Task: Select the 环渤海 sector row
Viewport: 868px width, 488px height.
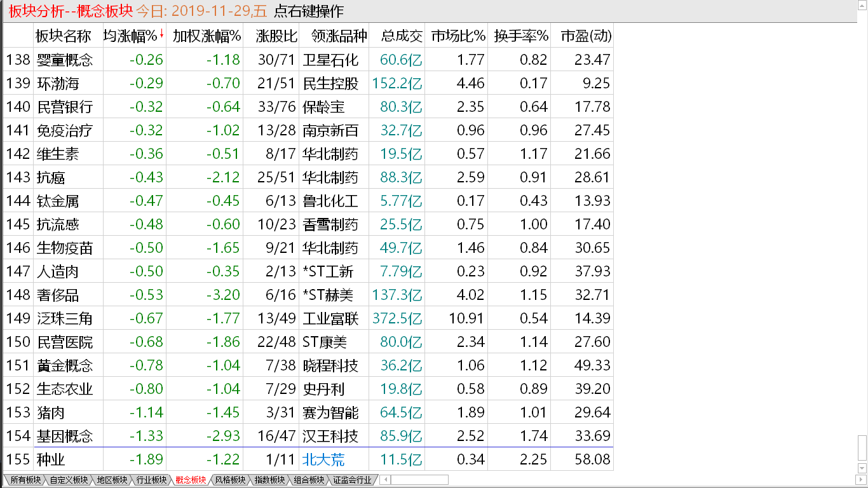Action: tap(308, 83)
